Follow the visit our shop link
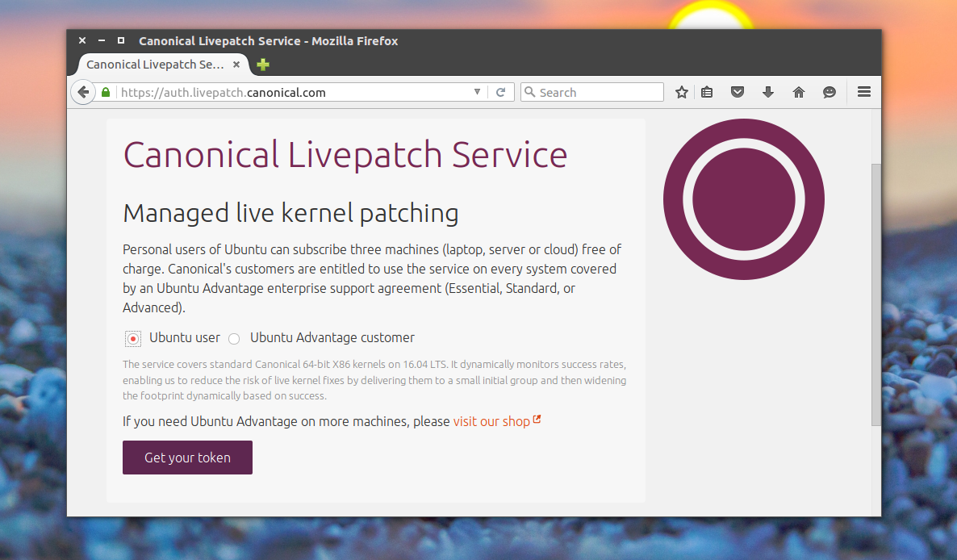 491,421
